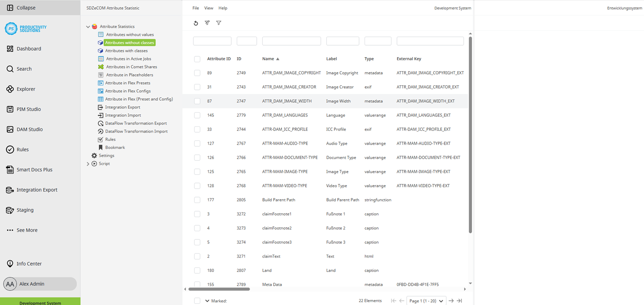Open the Page 1 pagination dropdown
Viewport: 644px width, 305px height.
point(426,301)
